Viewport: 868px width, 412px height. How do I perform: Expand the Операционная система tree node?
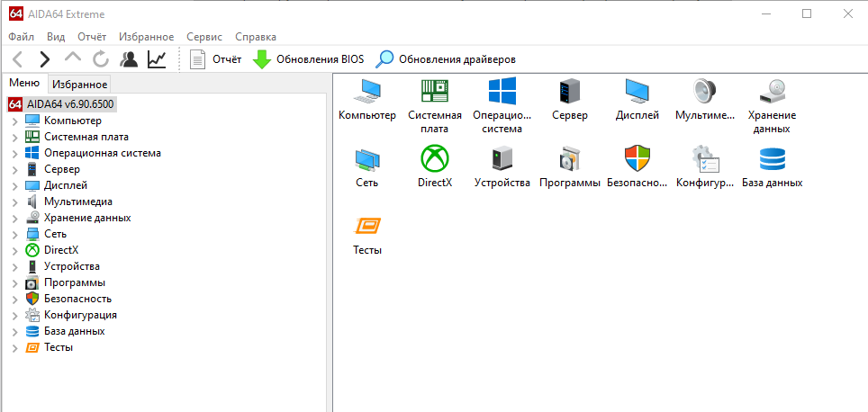(15, 153)
